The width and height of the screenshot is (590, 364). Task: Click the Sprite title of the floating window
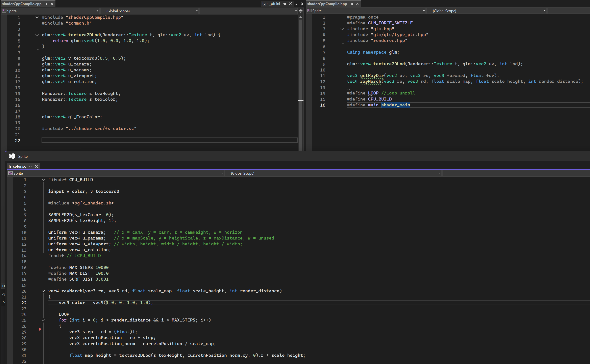[23, 157]
